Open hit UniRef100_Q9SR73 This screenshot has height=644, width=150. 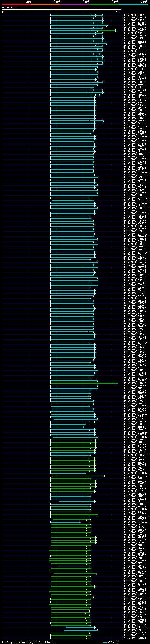tap(135, 90)
